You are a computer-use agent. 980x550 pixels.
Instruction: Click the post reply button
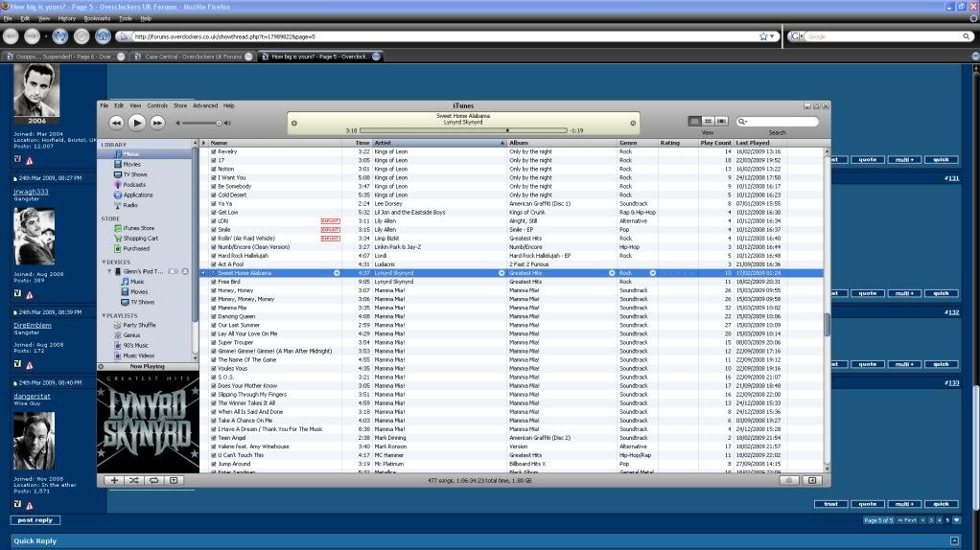pyautogui.click(x=35, y=520)
